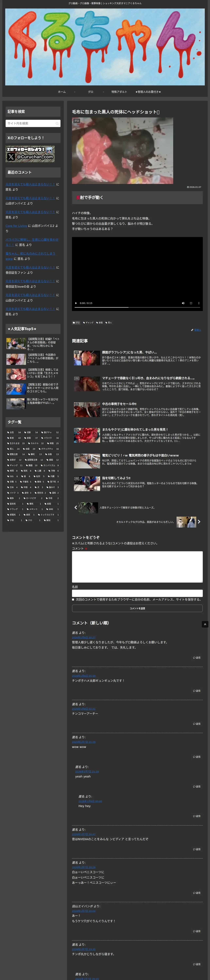The image size is (210, 980).
Task: Open the 特殊アダルト menu item
Action: [119, 92]
